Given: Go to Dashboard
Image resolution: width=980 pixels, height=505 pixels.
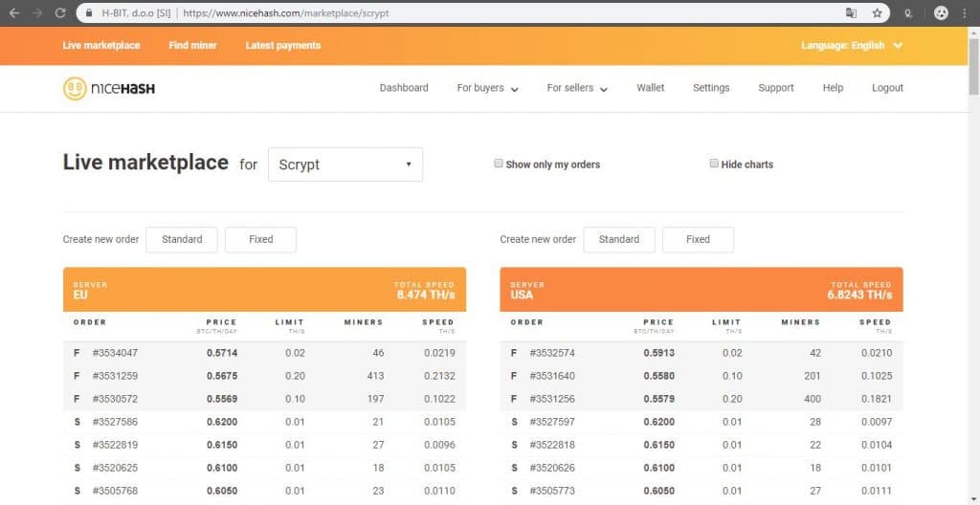Looking at the screenshot, I should (404, 88).
